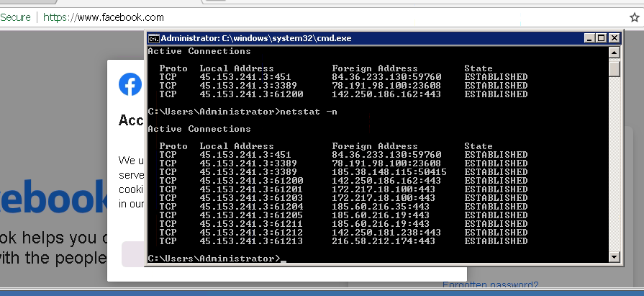Screen dimensions: 644x296
Task: Click the bookmark star icon in address bar
Action: 634,17
